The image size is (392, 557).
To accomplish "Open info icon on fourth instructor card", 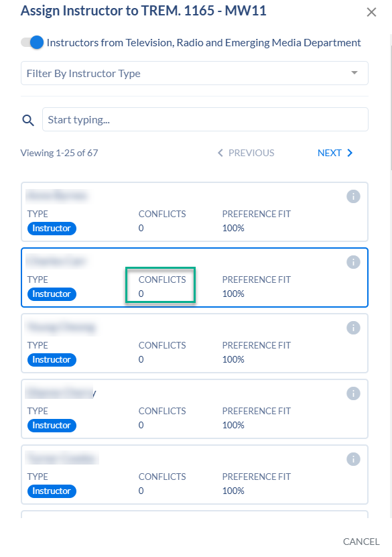I will tap(353, 393).
